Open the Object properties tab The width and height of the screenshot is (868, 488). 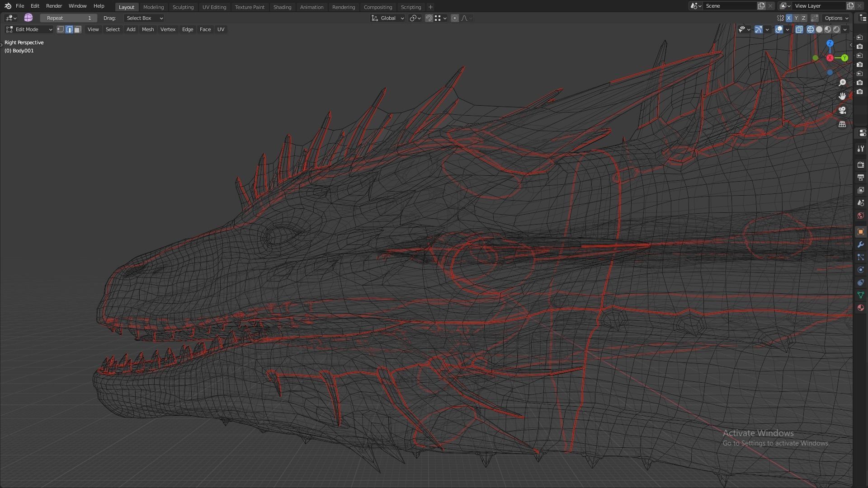point(861,232)
